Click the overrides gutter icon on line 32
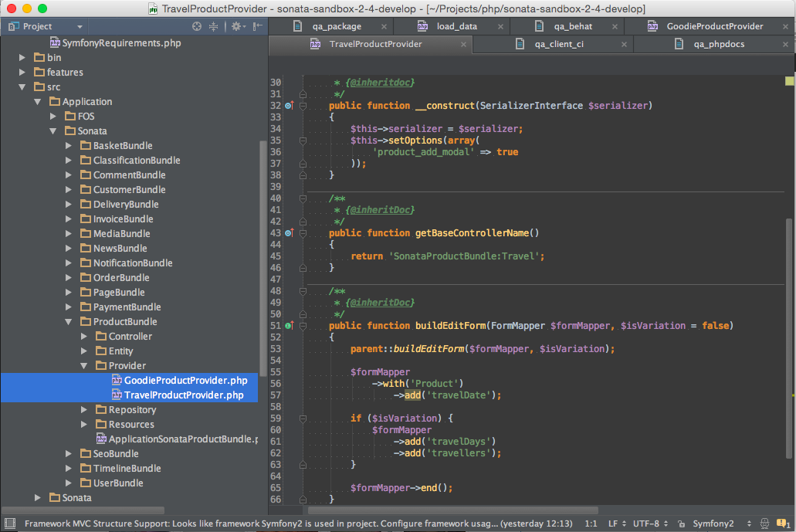This screenshot has width=796, height=532. pyautogui.click(x=289, y=106)
